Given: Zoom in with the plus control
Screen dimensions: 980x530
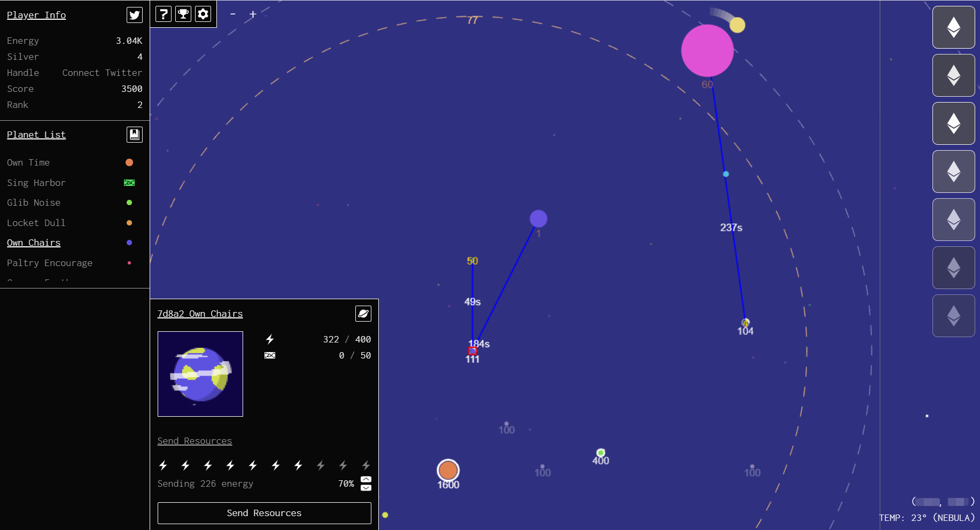Looking at the screenshot, I should [253, 14].
